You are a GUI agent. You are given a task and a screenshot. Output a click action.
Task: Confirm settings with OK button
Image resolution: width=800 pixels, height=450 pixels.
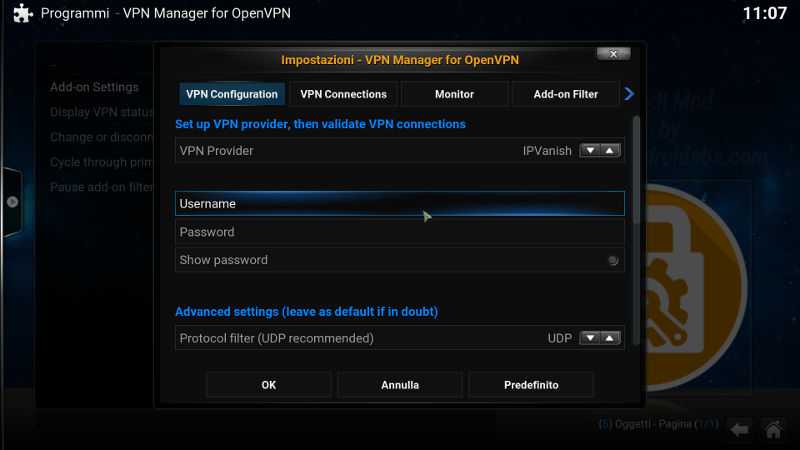[269, 385]
